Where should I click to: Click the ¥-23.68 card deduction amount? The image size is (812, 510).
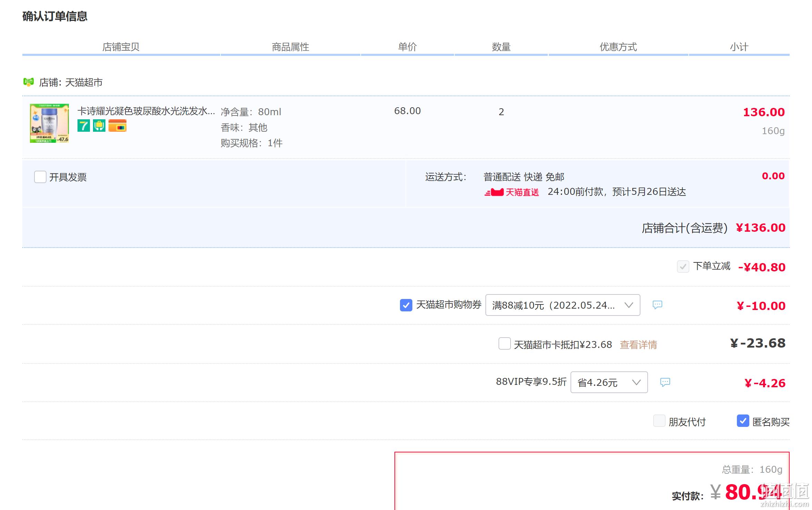(758, 343)
